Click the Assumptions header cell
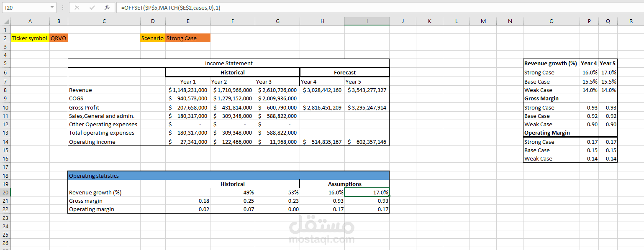Viewport: 644px width, 250px height. point(345,184)
